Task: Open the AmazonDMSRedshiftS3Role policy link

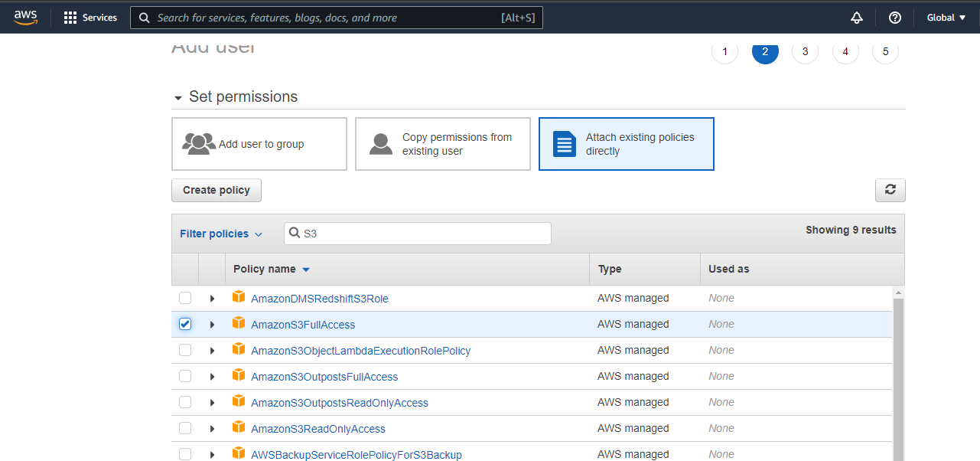Action: tap(320, 299)
